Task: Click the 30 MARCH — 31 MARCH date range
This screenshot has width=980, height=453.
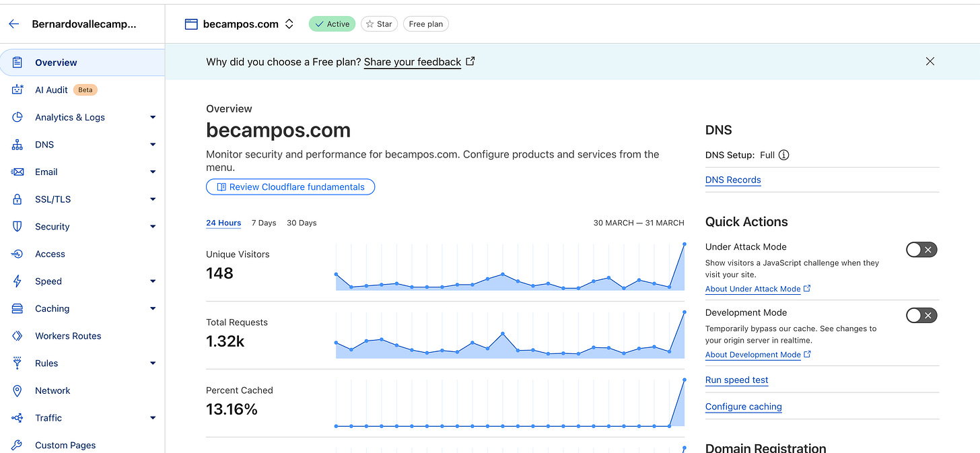Action: point(639,223)
